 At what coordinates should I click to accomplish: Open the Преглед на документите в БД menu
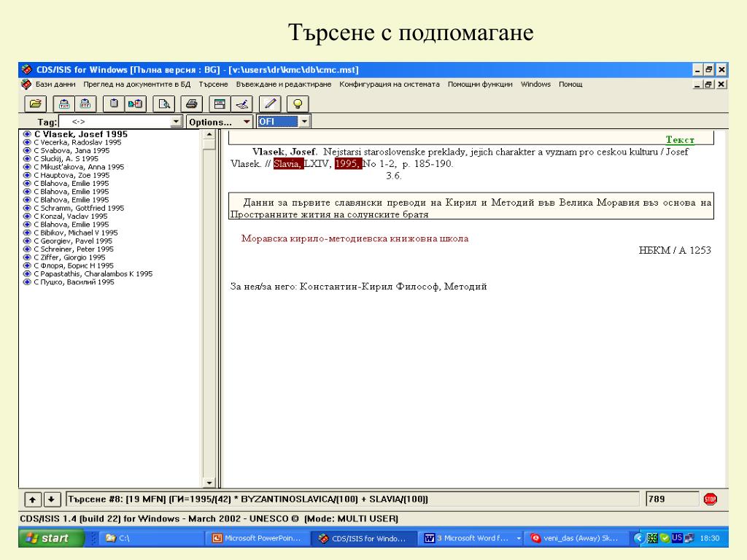coord(136,85)
